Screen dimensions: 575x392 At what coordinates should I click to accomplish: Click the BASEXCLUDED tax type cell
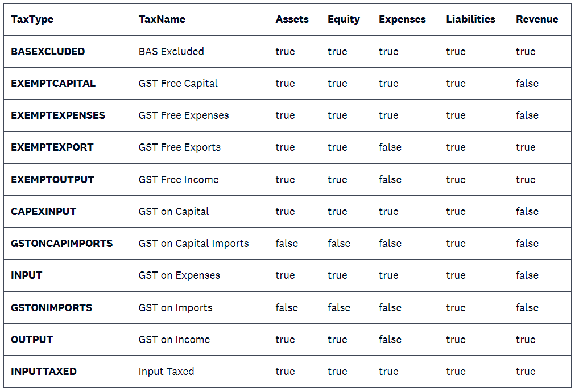click(48, 52)
